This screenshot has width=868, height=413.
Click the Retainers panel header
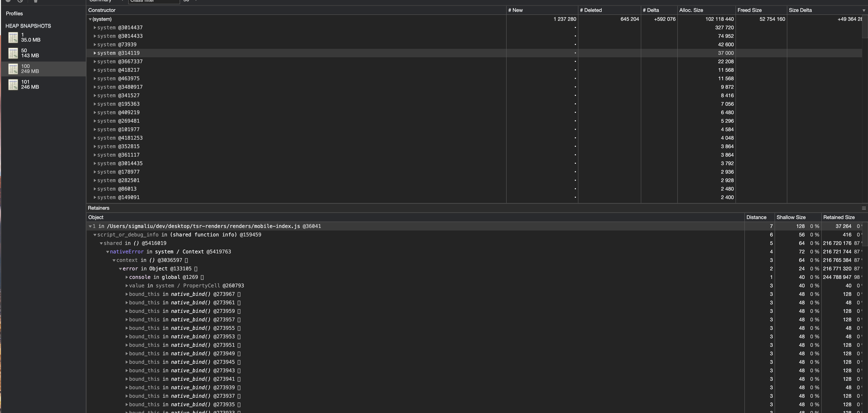[99, 208]
